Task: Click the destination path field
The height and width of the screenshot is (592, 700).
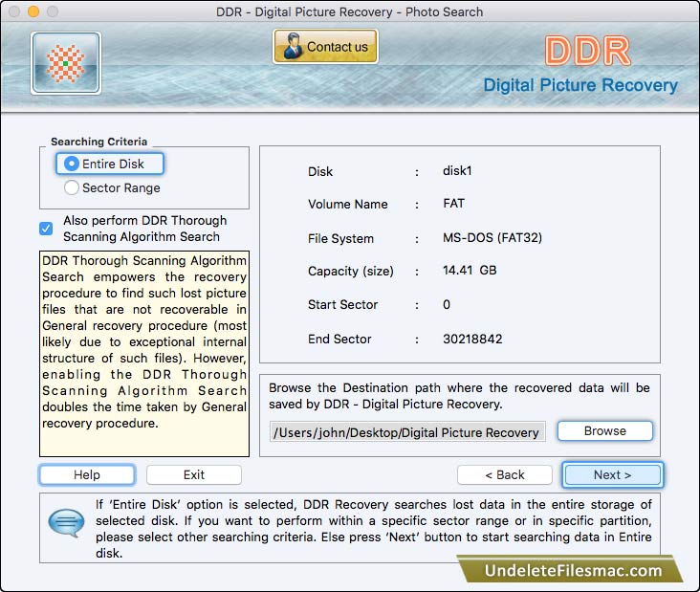Action: pos(407,432)
